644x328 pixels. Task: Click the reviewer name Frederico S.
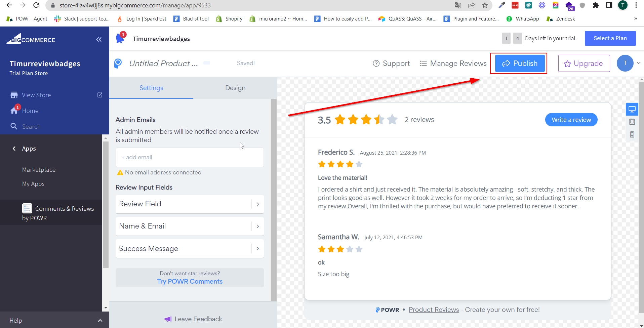336,152
